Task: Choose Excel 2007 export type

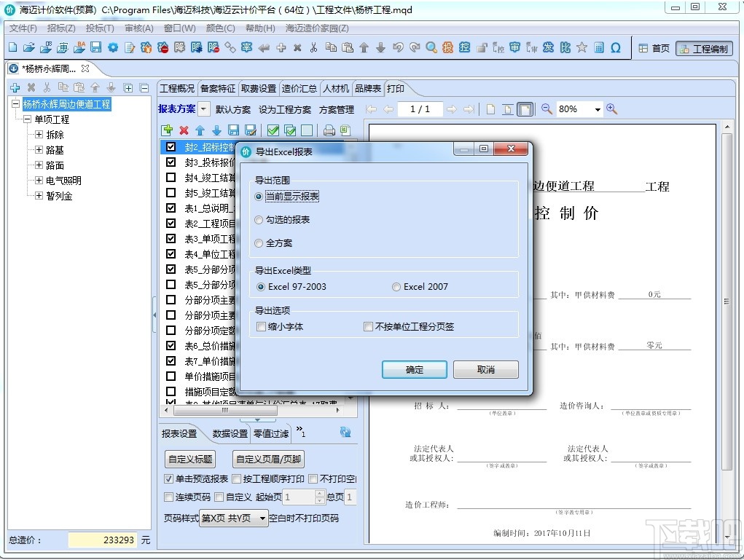Action: tap(396, 287)
